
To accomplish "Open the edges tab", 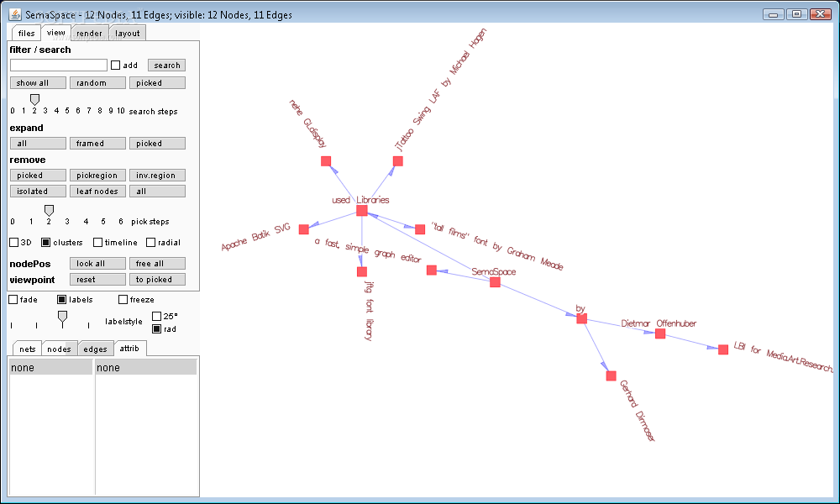I will pos(96,349).
